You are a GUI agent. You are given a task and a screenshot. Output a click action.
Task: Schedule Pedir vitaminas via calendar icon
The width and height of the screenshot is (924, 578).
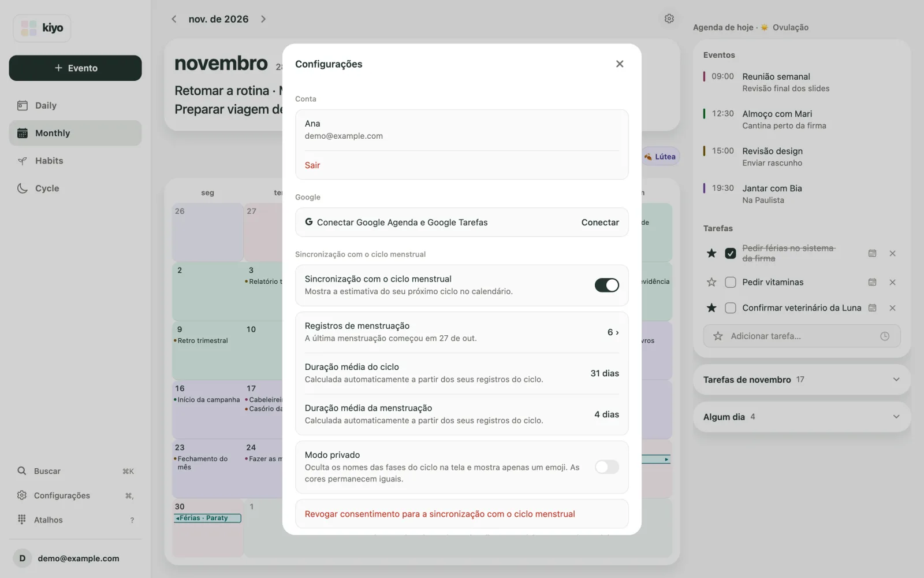[x=873, y=282]
